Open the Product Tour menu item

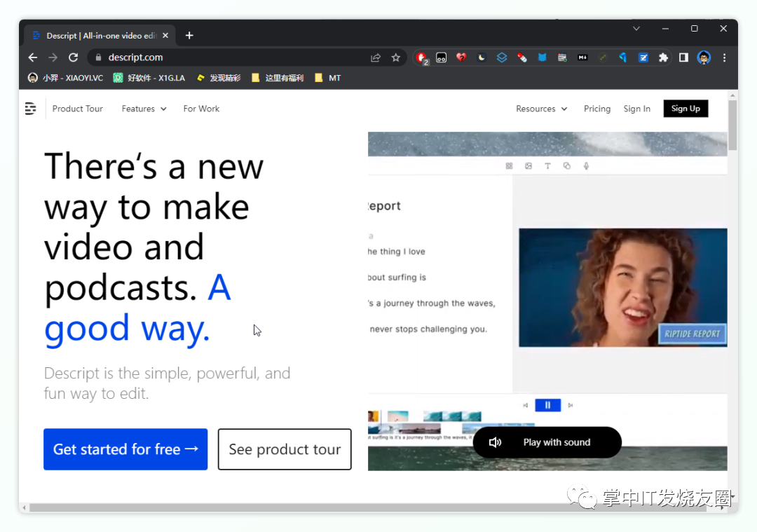coord(78,109)
